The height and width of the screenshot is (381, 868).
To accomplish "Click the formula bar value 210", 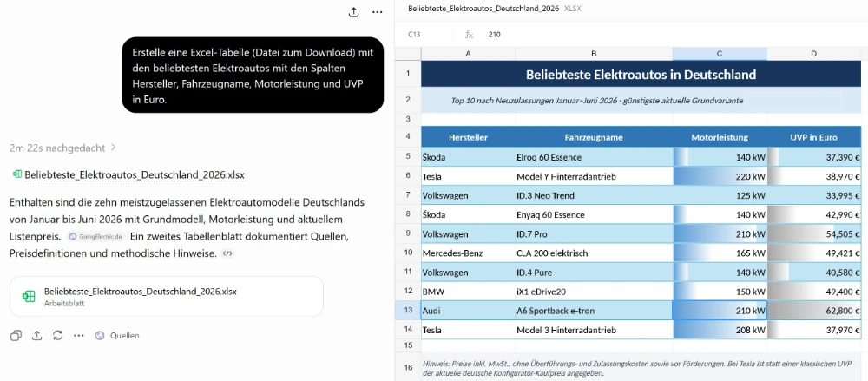I will [495, 35].
